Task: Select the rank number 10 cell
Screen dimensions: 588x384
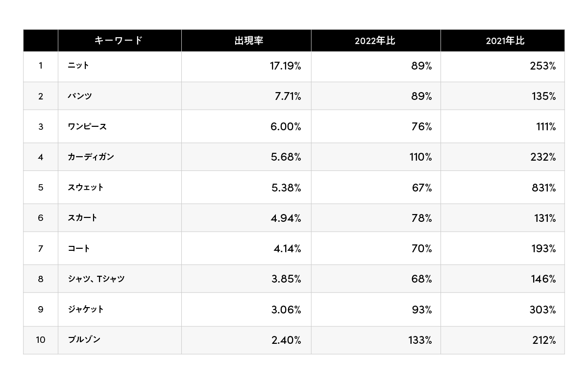Action: (40, 340)
